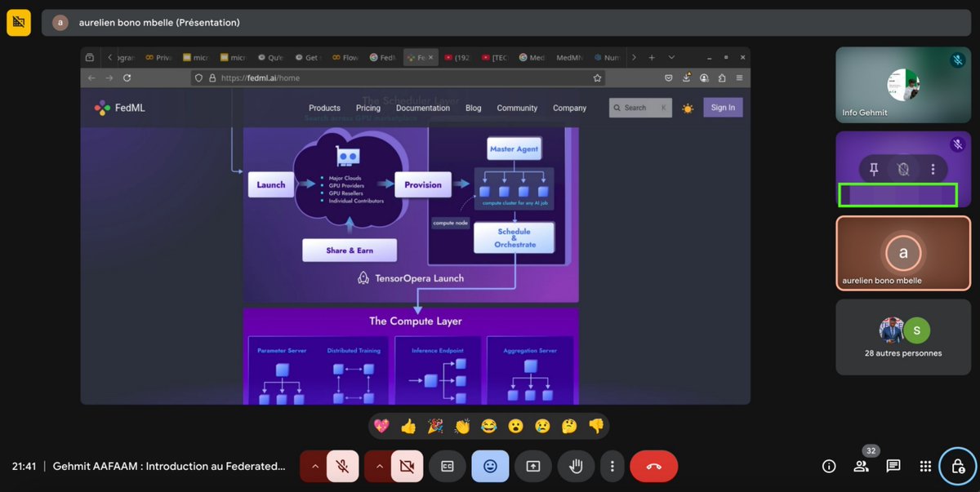Open three-dot options on participant tile
Viewport: 980px width, 492px height.
933,170
